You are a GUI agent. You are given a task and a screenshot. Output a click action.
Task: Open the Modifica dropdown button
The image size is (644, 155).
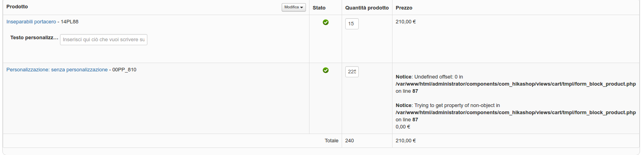[x=294, y=7]
